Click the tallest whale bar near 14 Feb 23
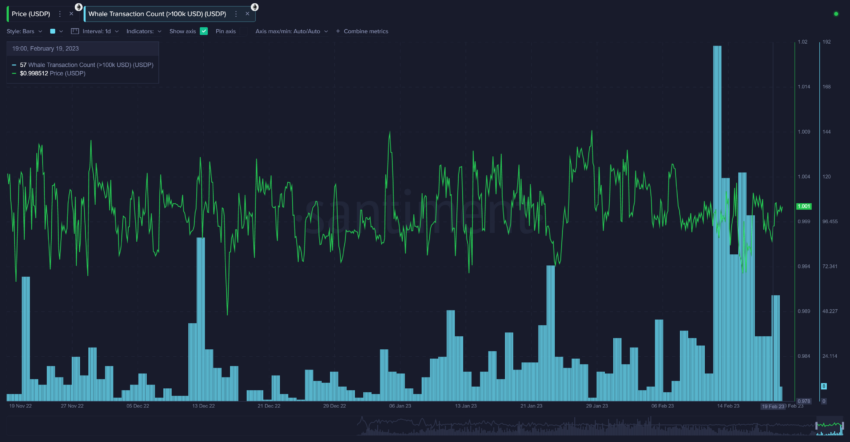850x442 pixels. pyautogui.click(x=717, y=223)
